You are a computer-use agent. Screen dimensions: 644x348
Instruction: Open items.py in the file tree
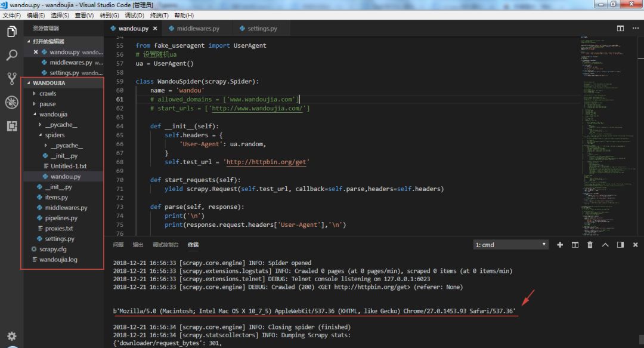[x=64, y=197]
